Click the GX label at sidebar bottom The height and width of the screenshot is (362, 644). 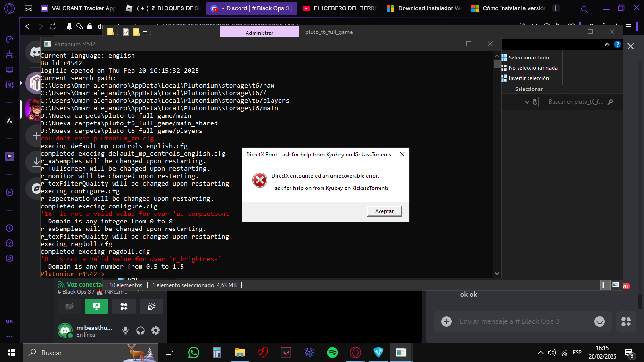9,321
